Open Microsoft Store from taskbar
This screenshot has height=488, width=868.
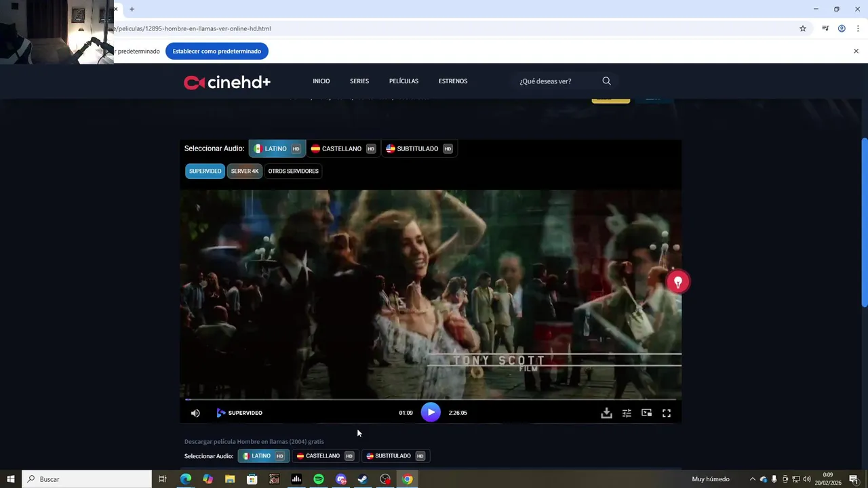coord(252,479)
